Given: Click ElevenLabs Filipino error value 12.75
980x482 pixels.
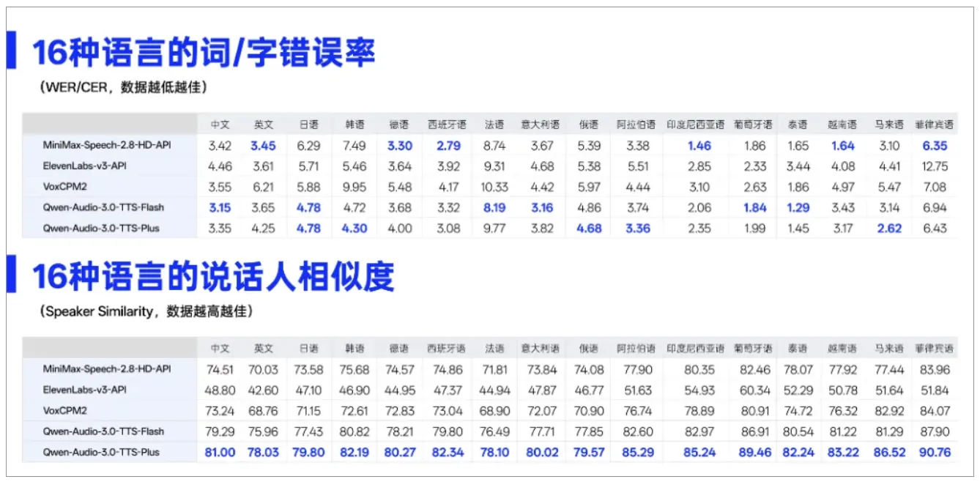Looking at the screenshot, I should 934,166.
